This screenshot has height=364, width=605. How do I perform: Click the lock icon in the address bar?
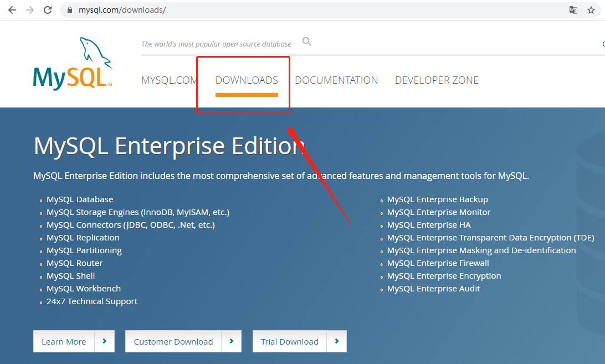click(x=70, y=10)
